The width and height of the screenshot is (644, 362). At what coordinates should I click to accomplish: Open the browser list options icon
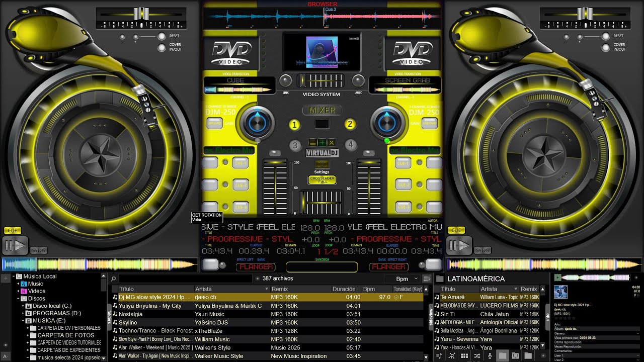click(427, 279)
